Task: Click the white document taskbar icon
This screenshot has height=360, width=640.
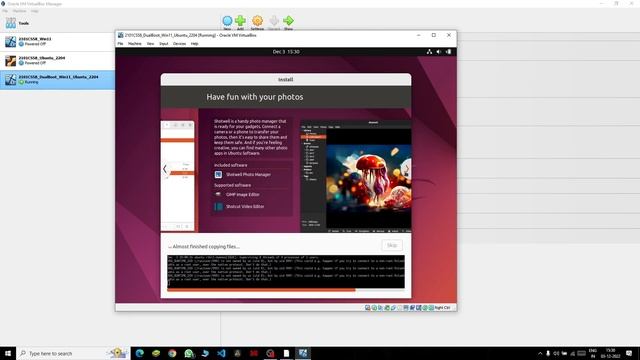Action: pyautogui.click(x=287, y=353)
